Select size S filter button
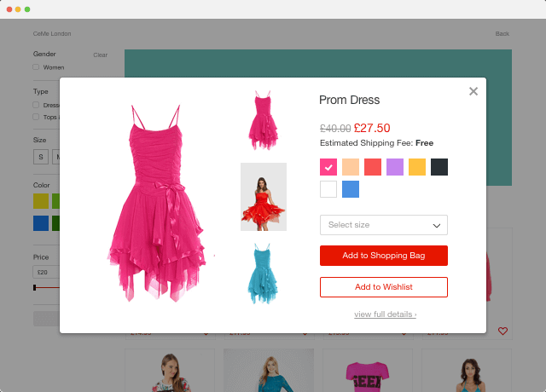Screen dimensions: 546x392 (41, 157)
